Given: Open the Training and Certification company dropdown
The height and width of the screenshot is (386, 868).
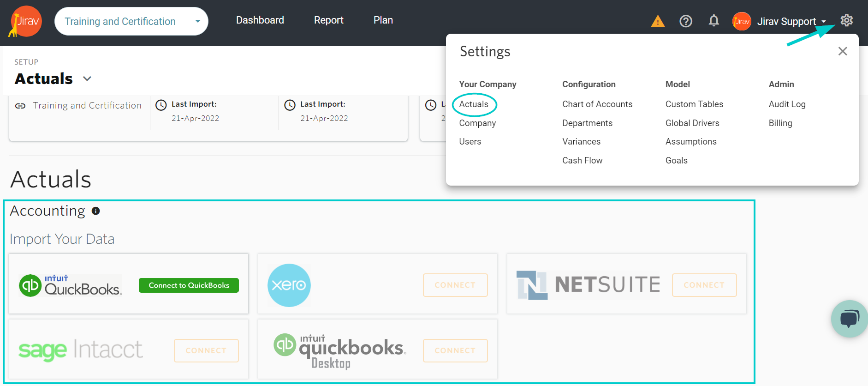Looking at the screenshot, I should click(x=131, y=21).
